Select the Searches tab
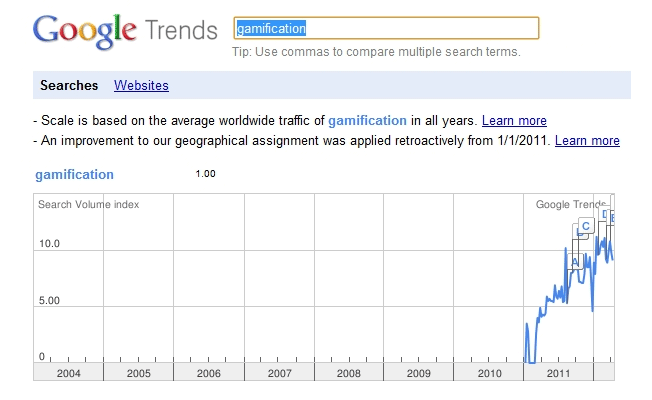This screenshot has width=652, height=400. 69,86
